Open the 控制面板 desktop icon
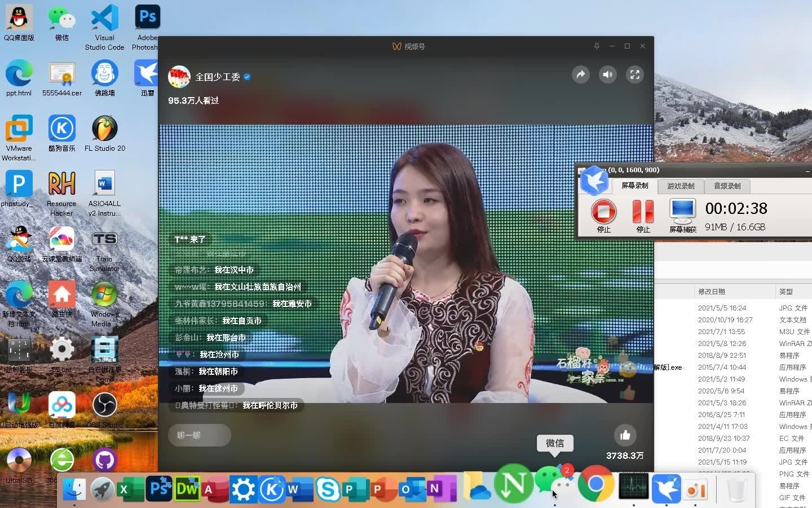The height and width of the screenshot is (508, 812). [19, 354]
